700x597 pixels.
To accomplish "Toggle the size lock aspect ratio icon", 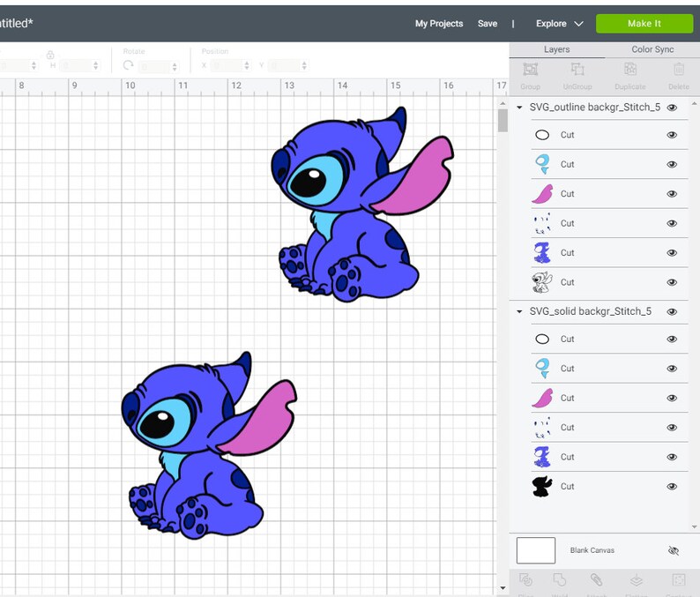I will (x=50, y=55).
